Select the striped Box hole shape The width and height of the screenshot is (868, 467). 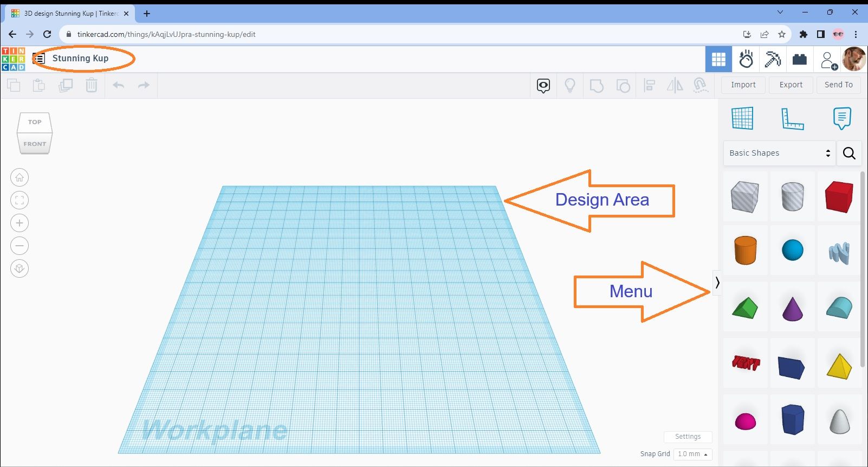(745, 196)
